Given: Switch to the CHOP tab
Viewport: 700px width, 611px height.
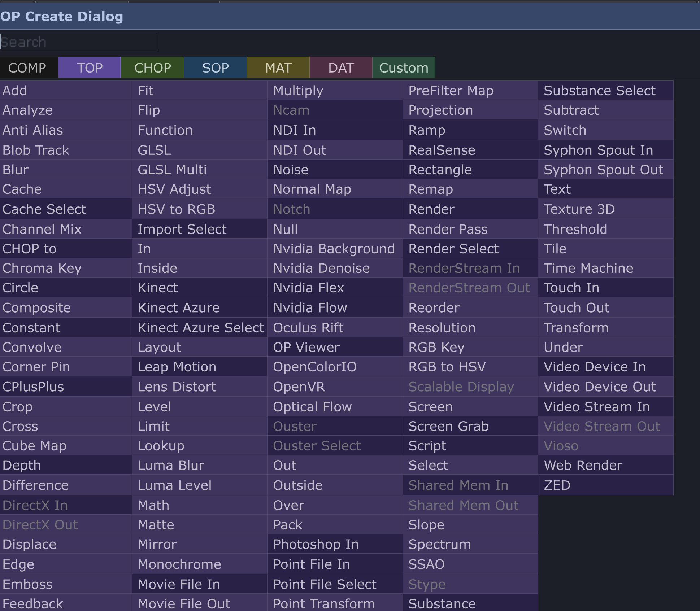Looking at the screenshot, I should tap(152, 68).
